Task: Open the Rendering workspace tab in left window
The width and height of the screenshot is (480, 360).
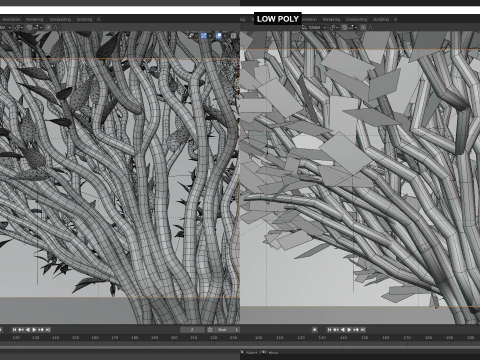Action: tap(34, 19)
